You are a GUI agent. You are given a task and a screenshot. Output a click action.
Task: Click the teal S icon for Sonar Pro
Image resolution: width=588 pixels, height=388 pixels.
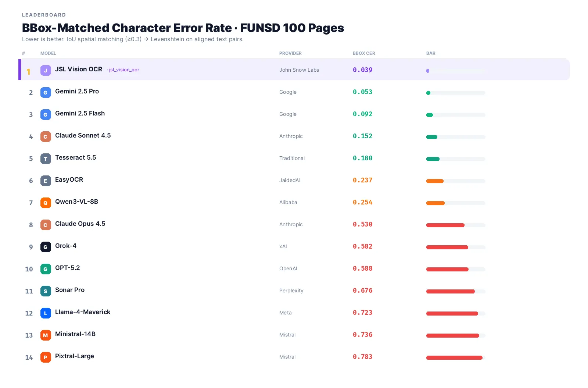click(x=46, y=291)
